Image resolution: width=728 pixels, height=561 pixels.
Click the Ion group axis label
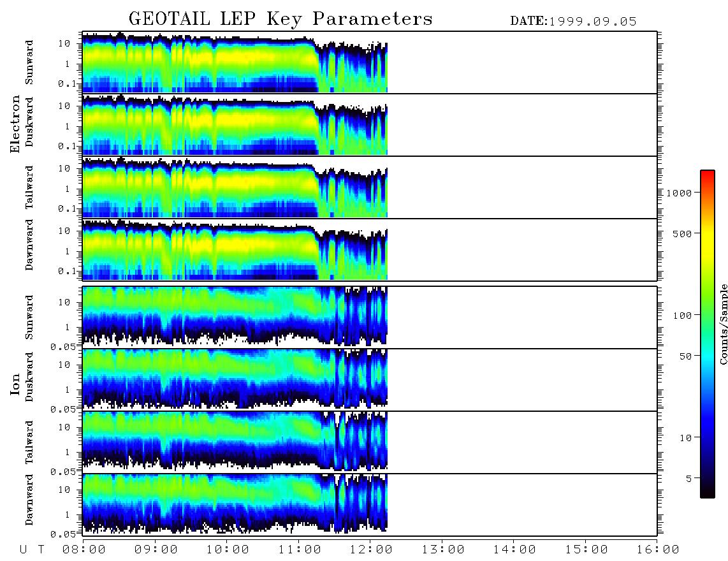point(15,384)
